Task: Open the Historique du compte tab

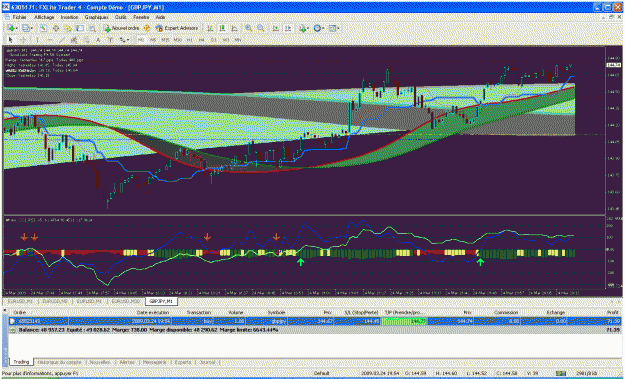Action: click(60, 362)
